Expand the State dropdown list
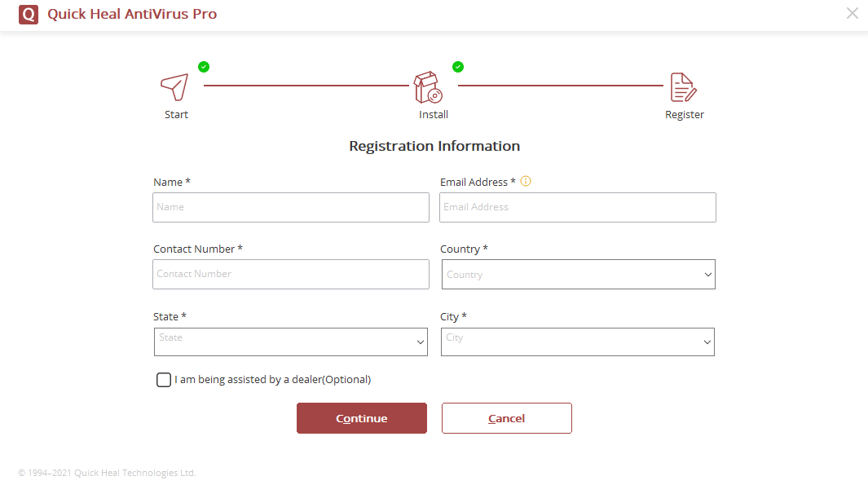The image size is (868, 485). coord(291,342)
